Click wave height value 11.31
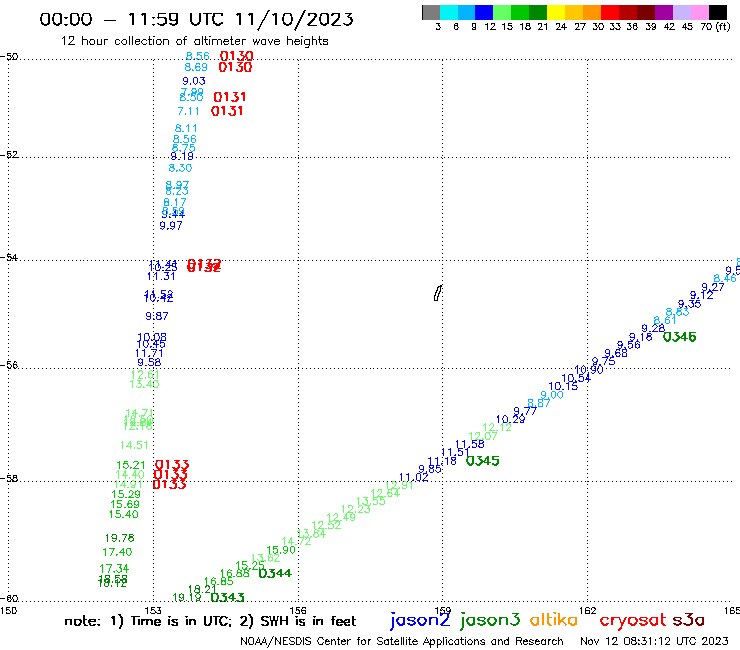 (161, 277)
